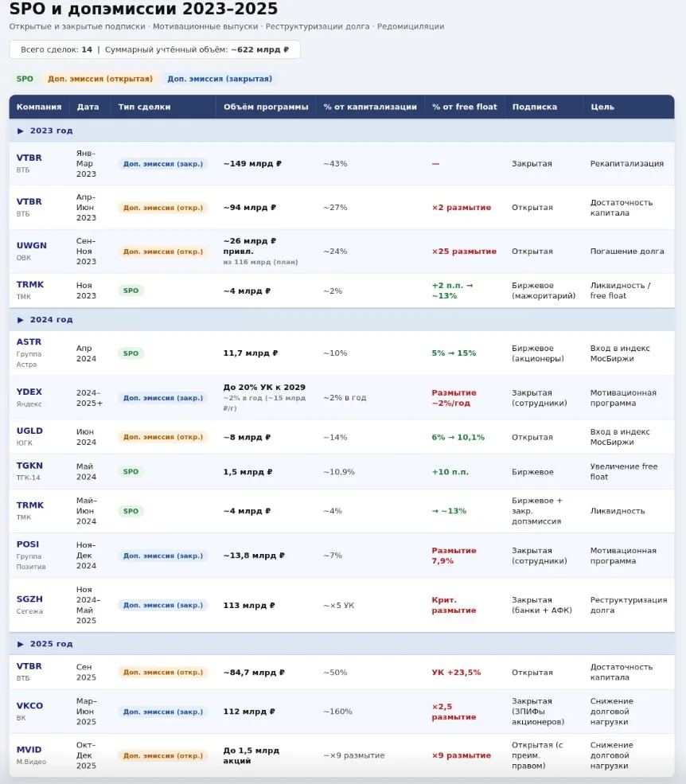Sort by the Компания column header

coord(39,107)
